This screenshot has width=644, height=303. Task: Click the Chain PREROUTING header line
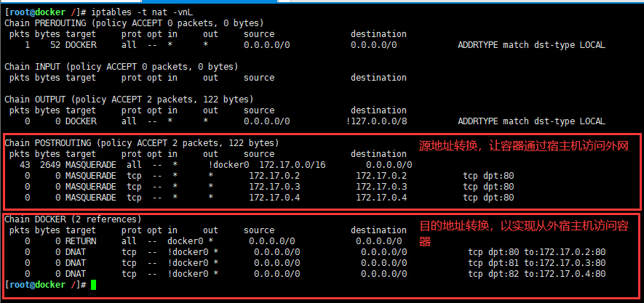[x=135, y=23]
